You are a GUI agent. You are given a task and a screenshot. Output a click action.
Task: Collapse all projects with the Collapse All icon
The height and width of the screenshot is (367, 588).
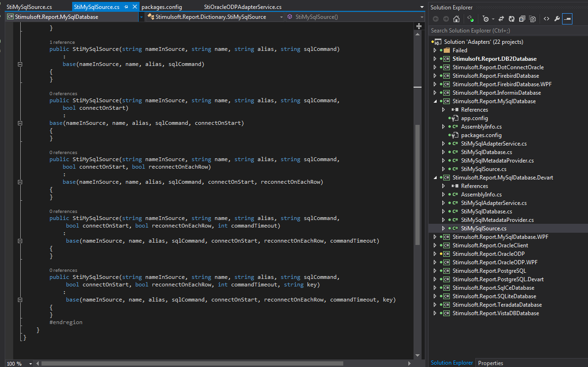pyautogui.click(x=522, y=19)
